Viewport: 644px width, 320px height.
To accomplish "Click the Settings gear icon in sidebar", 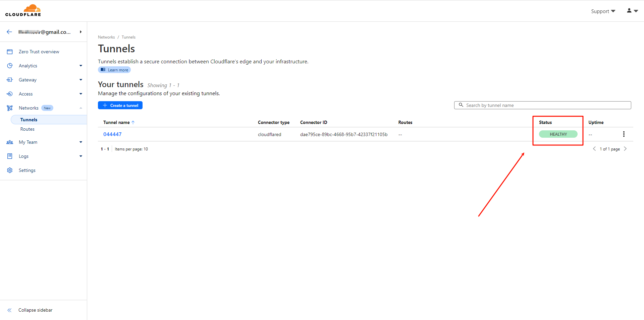I will tap(10, 170).
